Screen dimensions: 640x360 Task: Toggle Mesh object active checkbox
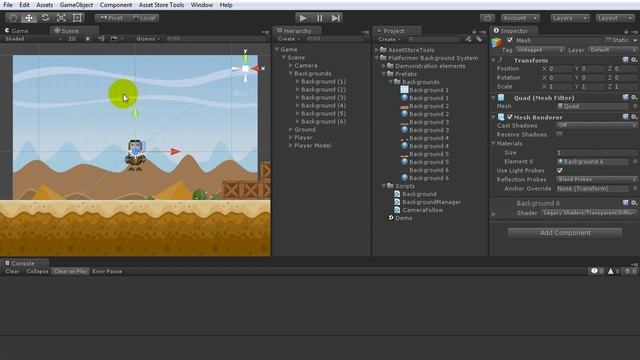(x=510, y=40)
